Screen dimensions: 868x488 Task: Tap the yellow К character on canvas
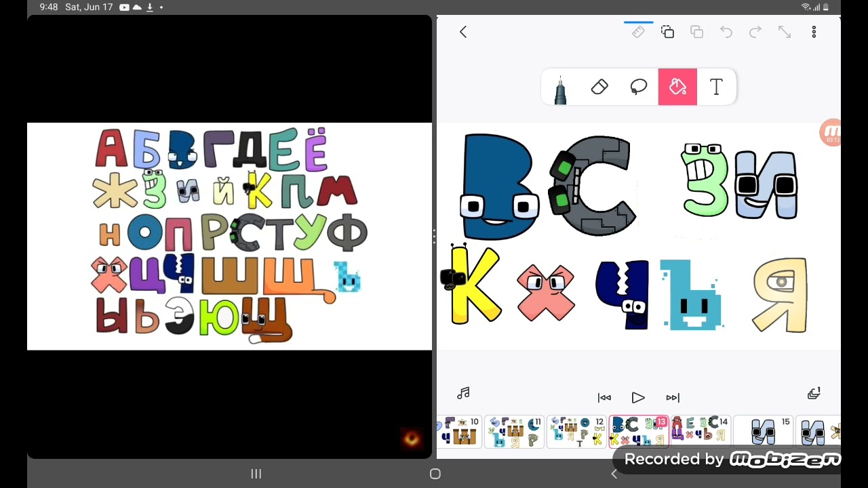[472, 285]
